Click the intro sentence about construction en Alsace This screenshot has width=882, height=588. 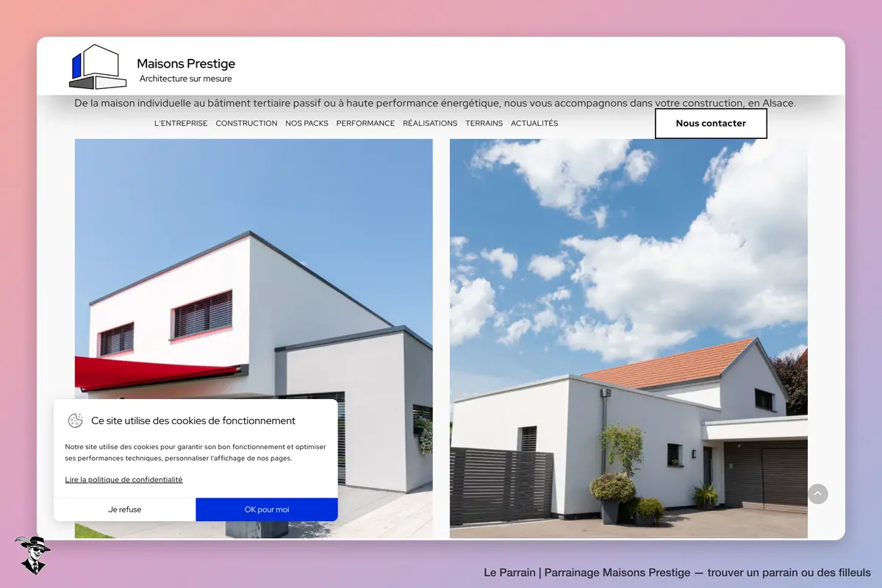[x=435, y=104]
